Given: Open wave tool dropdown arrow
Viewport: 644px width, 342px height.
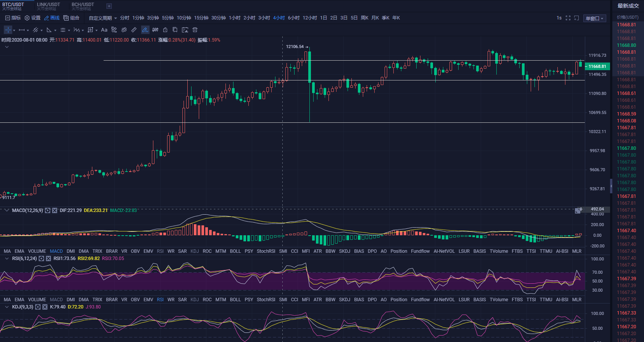Looking at the screenshot, I should [x=83, y=31].
